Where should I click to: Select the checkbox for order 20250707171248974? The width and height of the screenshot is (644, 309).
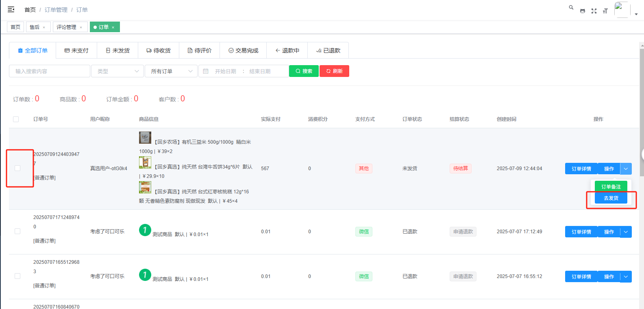tap(17, 231)
